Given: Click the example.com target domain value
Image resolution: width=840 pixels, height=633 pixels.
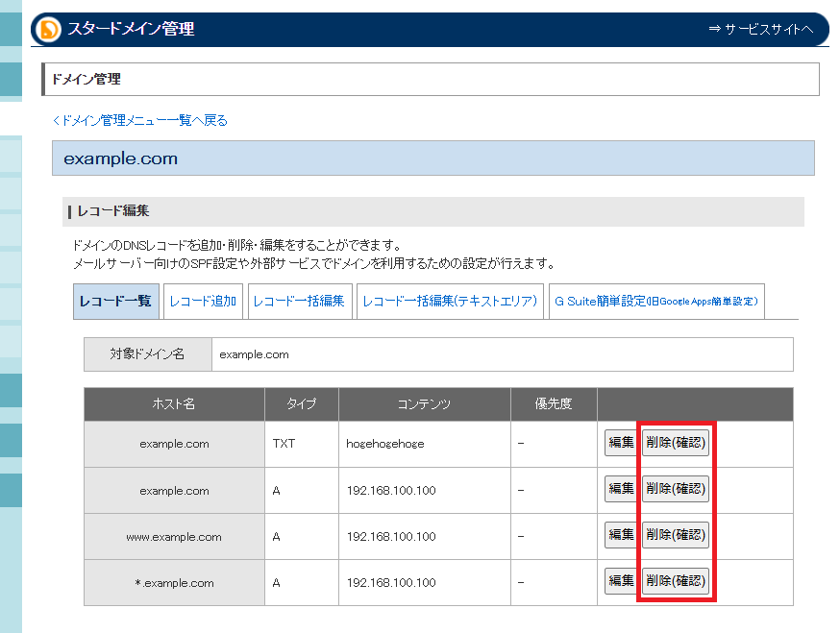Looking at the screenshot, I should (254, 354).
